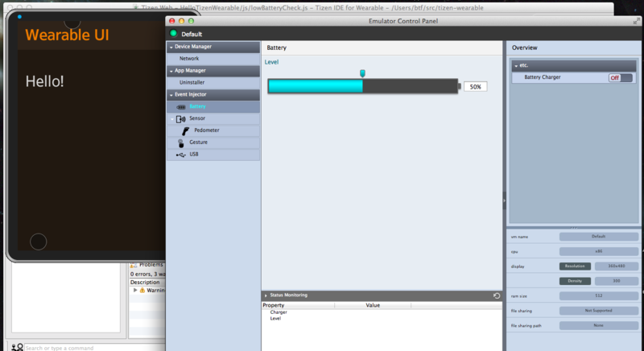Viewport: 644px width, 351px height.
Task: Collapse the Device Manager section
Action: pyautogui.click(x=171, y=47)
